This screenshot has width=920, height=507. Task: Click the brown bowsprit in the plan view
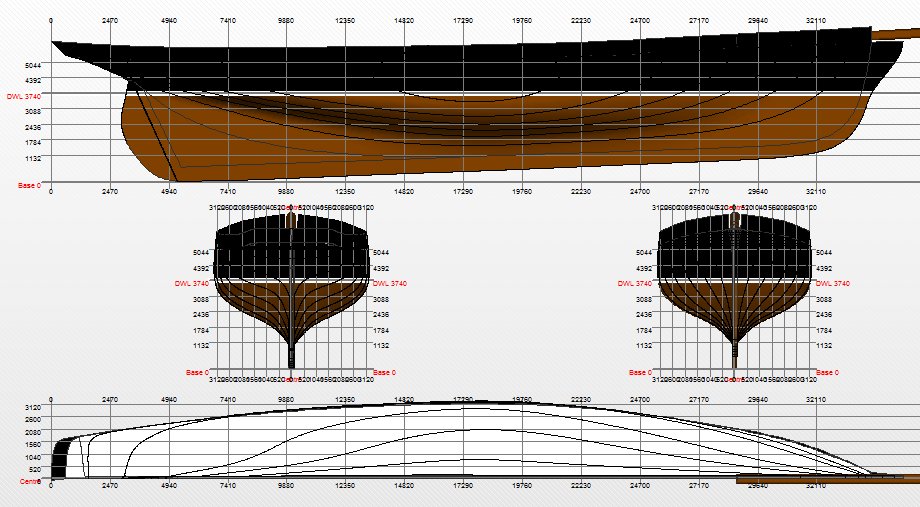point(830,480)
